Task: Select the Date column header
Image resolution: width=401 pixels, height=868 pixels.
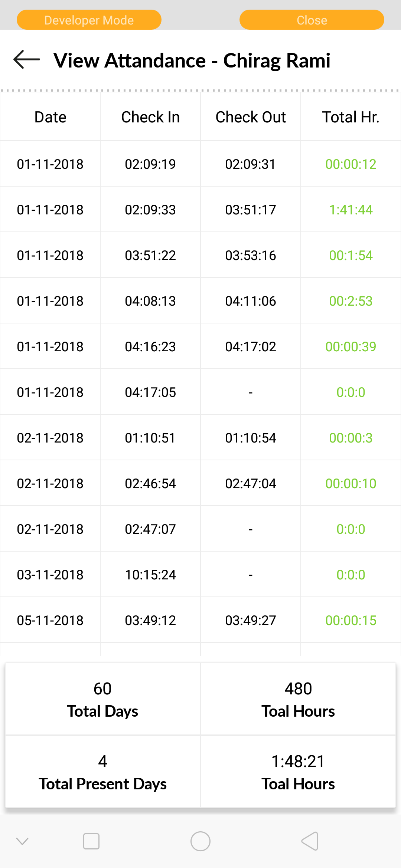Action: [x=50, y=117]
